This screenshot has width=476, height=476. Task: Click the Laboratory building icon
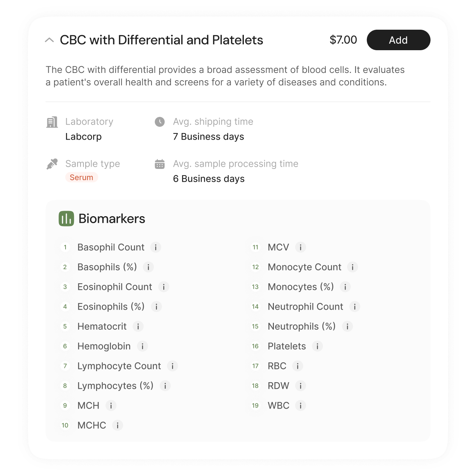(x=52, y=122)
